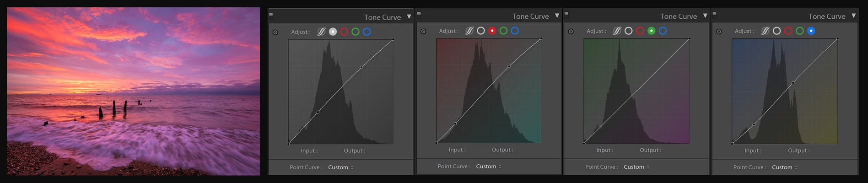Choose the red channel circle in the leftmost Tone Curve panel
The image size is (868, 183).
pos(344,32)
